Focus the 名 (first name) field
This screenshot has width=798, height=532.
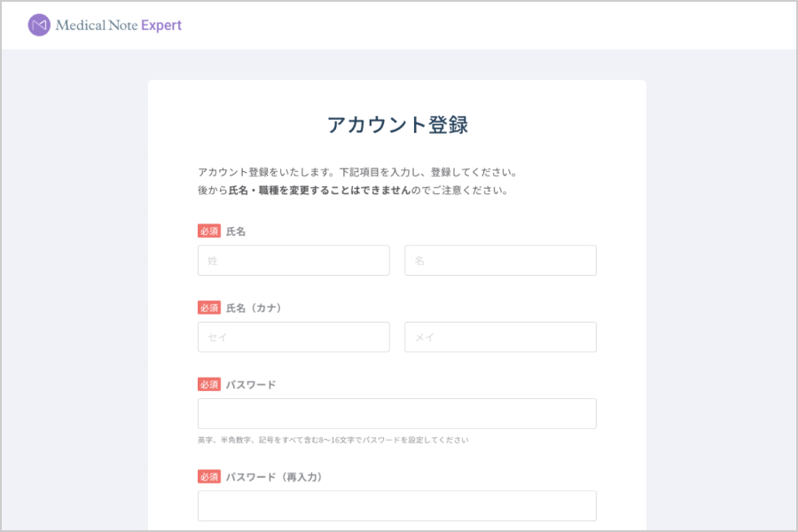(x=500, y=260)
